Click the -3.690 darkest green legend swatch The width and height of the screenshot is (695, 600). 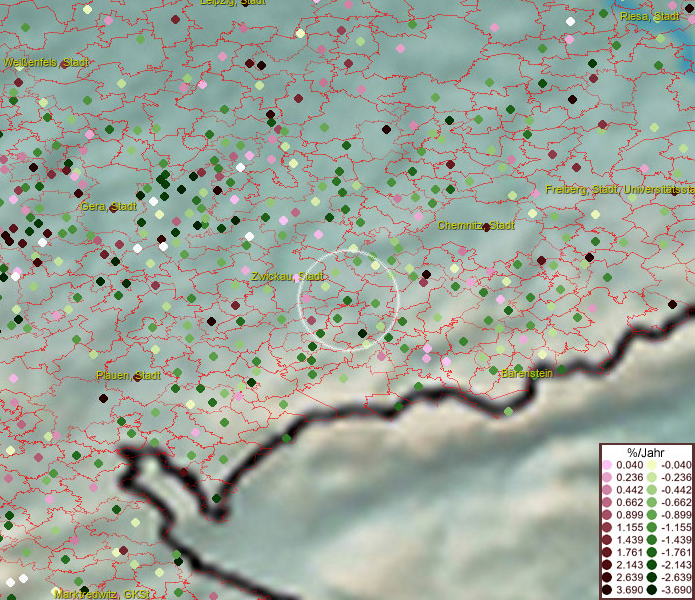[x=652, y=590]
